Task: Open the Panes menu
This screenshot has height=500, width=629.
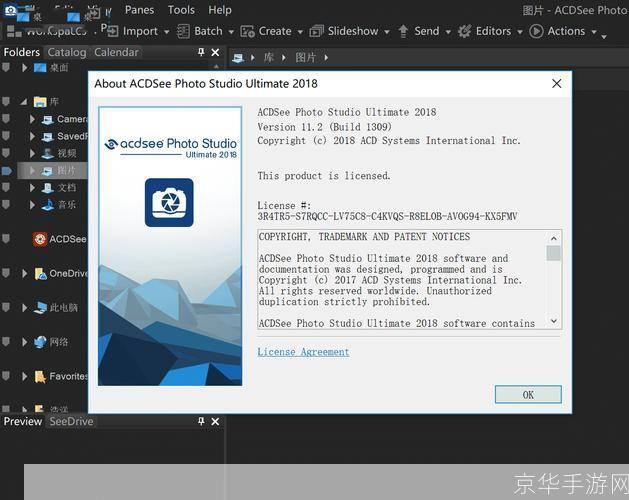Action: click(x=139, y=10)
